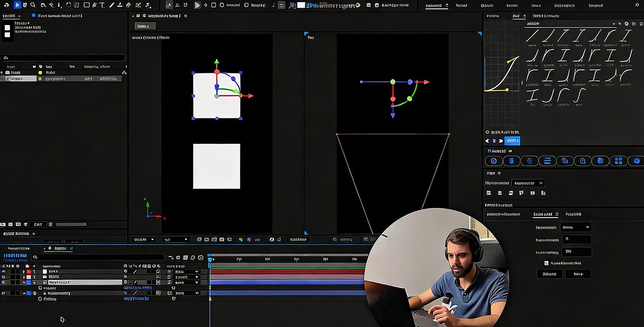Click the left button at bottom of right panel
This screenshot has width=644, height=327.
(549, 274)
